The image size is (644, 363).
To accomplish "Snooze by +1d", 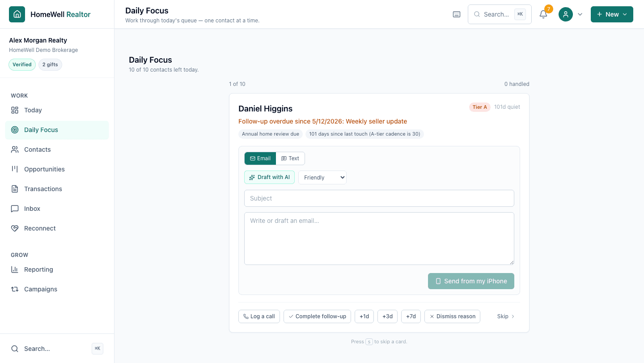I will [x=364, y=316].
